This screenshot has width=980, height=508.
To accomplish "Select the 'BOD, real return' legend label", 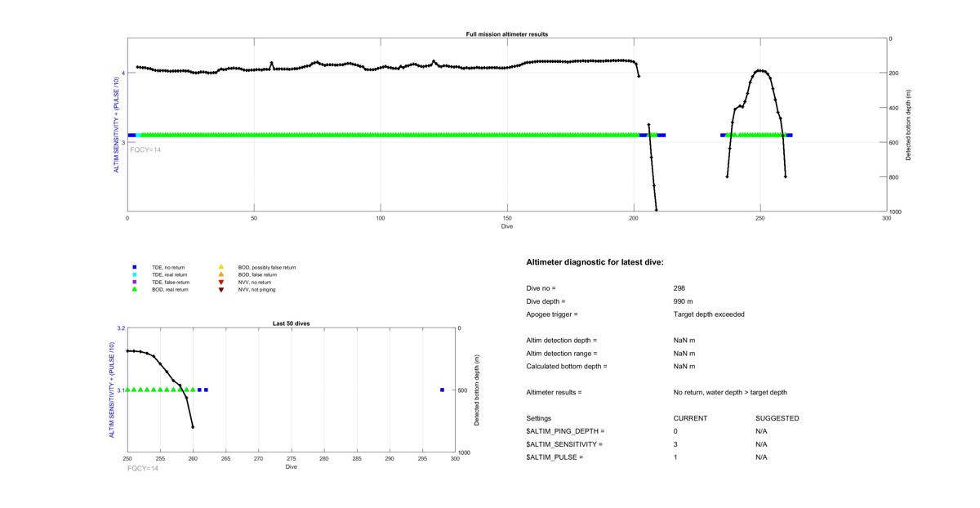I will (x=170, y=289).
